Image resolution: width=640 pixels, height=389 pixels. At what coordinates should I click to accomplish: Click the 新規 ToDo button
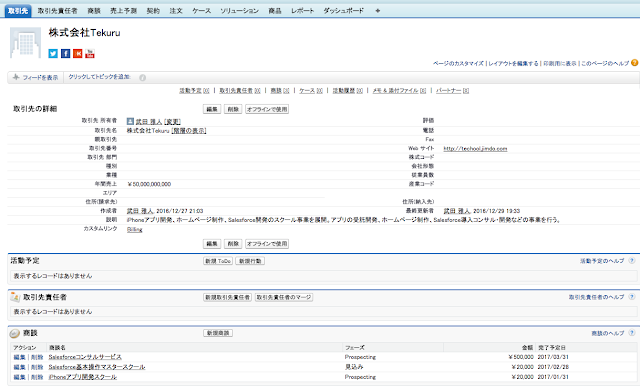point(218,261)
